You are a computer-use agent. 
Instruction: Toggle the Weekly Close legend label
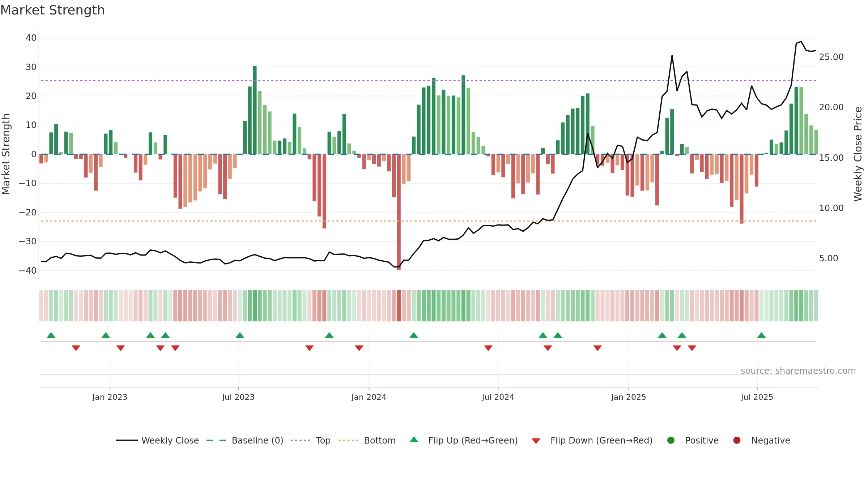click(x=170, y=441)
